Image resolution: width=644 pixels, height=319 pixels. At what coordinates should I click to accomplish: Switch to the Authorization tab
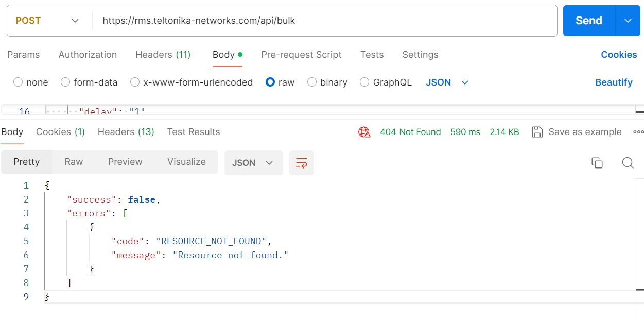click(88, 55)
